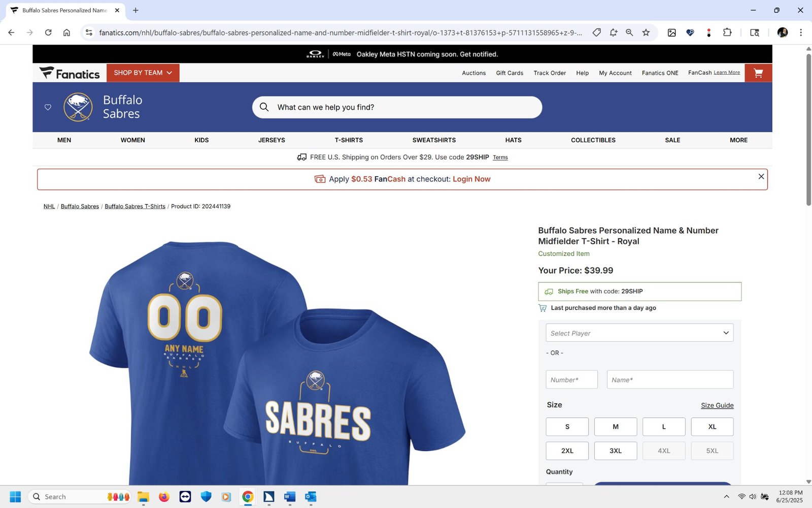Dismiss the FanCash banner with X
The width and height of the screenshot is (812, 508).
pyautogui.click(x=761, y=176)
